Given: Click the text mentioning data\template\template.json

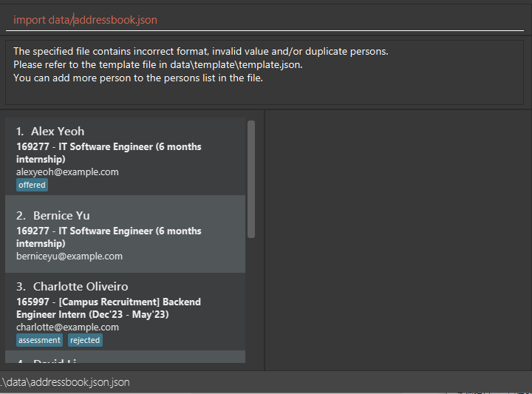Looking at the screenshot, I should 158,64.
